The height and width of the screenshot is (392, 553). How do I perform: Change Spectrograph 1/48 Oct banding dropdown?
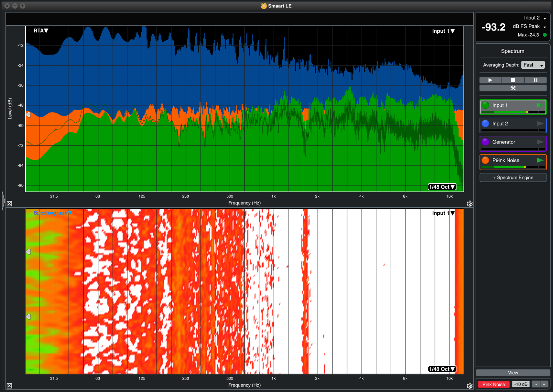(442, 369)
